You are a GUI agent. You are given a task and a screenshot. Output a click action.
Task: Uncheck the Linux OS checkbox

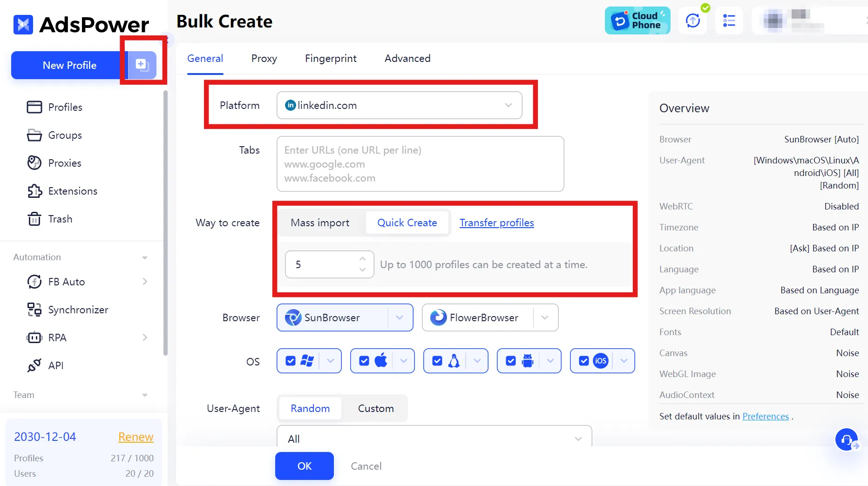pyautogui.click(x=437, y=361)
